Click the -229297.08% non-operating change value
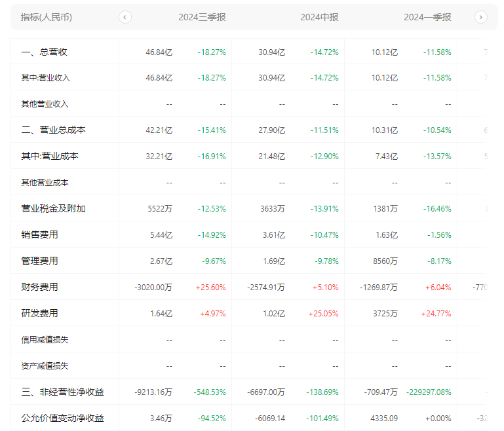 [429, 392]
